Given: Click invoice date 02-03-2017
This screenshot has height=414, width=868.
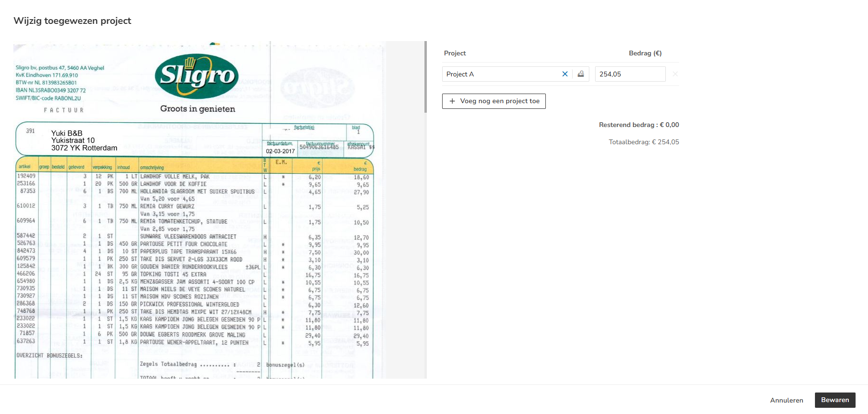Looking at the screenshot, I should 281,151.
